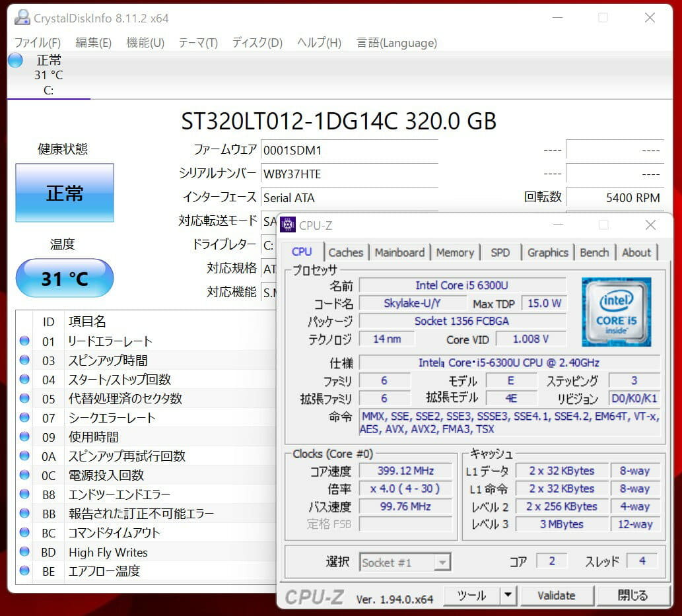
Task: Open the 編集(E) menu
Action: pos(93,43)
